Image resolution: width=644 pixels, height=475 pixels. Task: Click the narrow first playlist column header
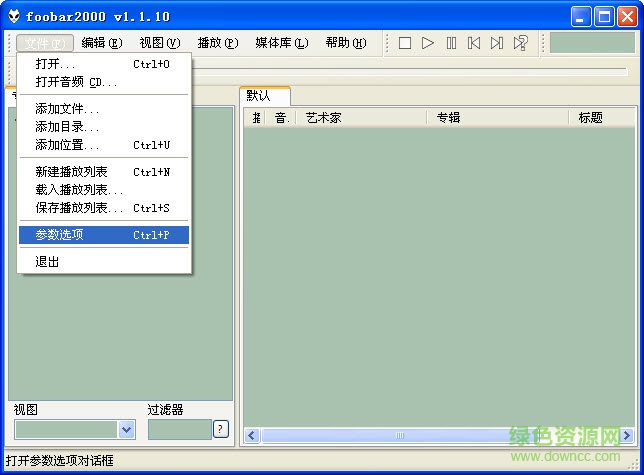pos(255,118)
